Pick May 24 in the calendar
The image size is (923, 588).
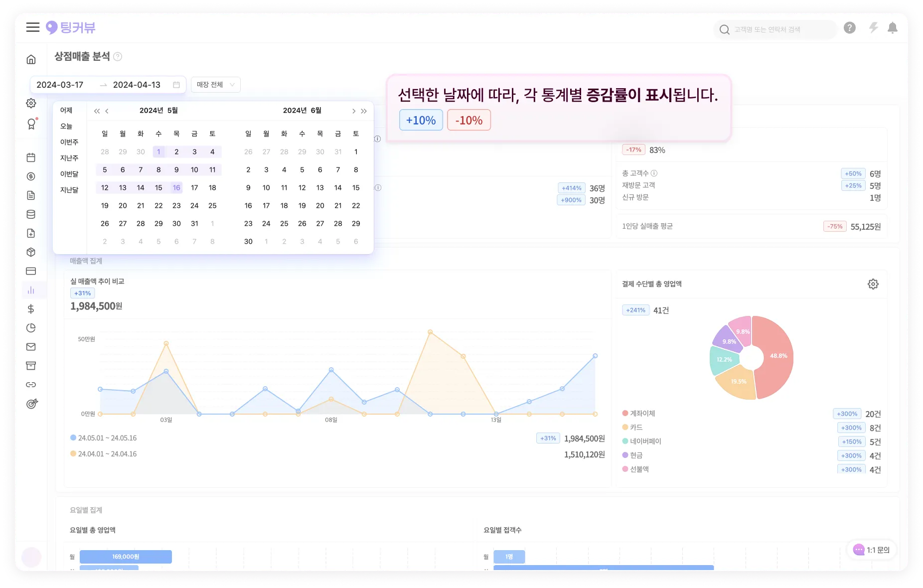point(194,206)
